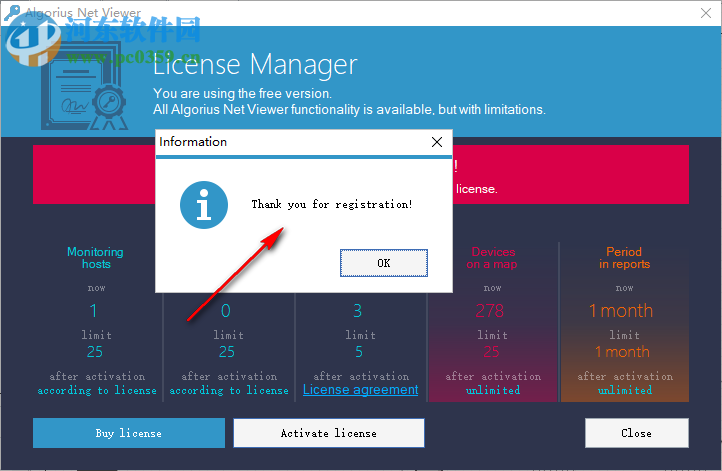Click the Period in reports heading
The width and height of the screenshot is (722, 471).
(624, 258)
